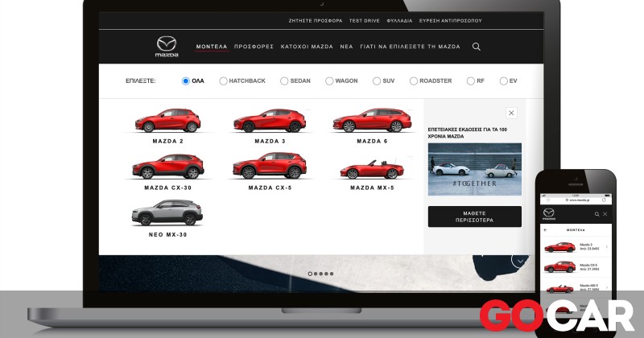644x338 pixels.
Task: Open the ΜΟΝΤΕΛΑ menu
Action: [212, 47]
